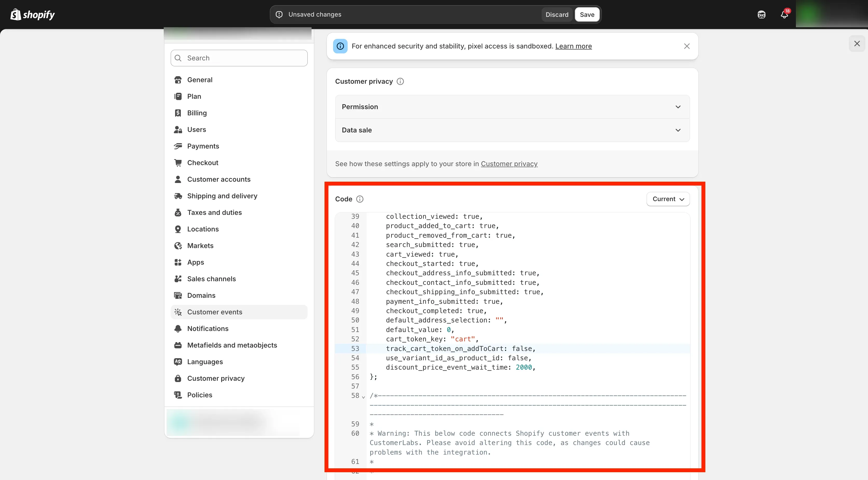The width and height of the screenshot is (868, 480).
Task: Click the default_value: 0 line
Action: [420, 329]
